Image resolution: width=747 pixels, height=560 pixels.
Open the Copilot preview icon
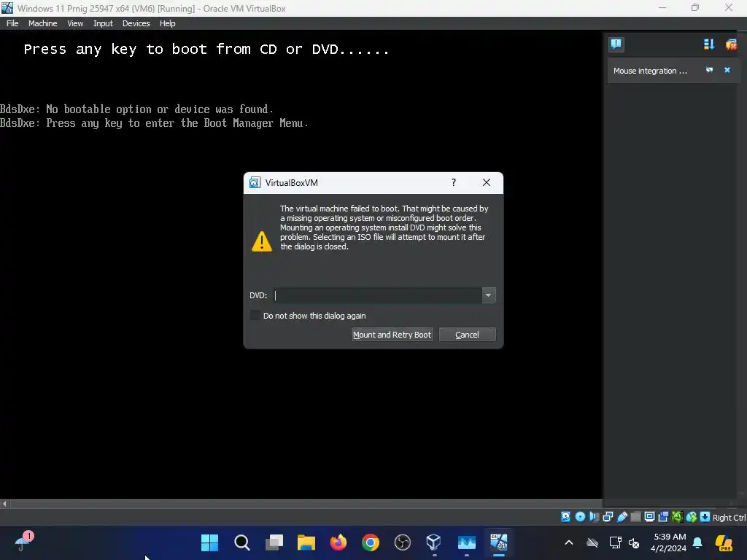click(724, 542)
